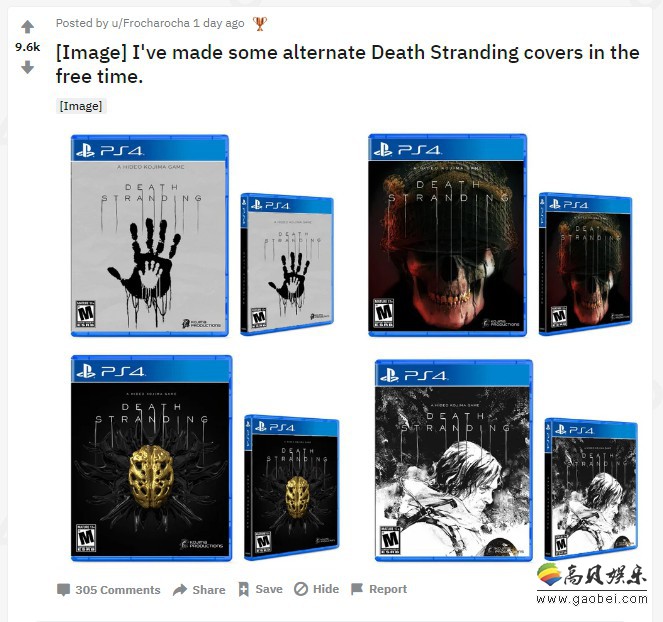Click the small angled golden brain case
The width and height of the screenshot is (663, 622).
pos(292,488)
